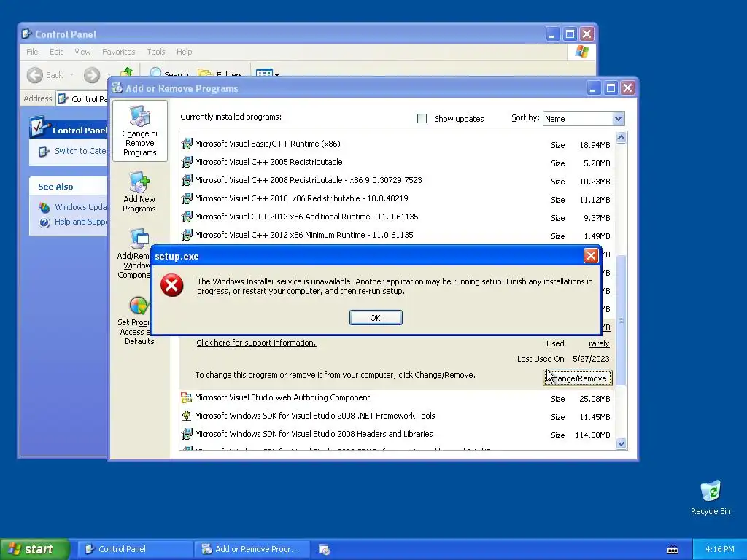The height and width of the screenshot is (560, 747).
Task: Click the taskbar clock showing 4:16 PM
Action: pos(720,549)
